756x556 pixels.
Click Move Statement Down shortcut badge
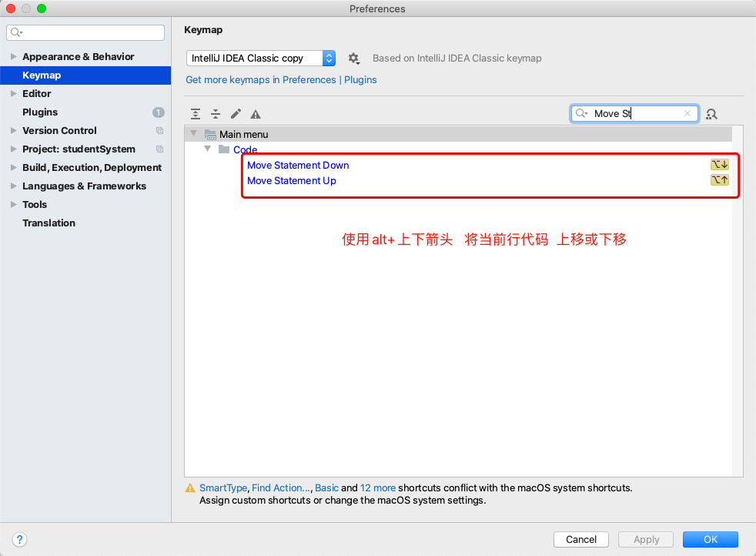tap(719, 165)
